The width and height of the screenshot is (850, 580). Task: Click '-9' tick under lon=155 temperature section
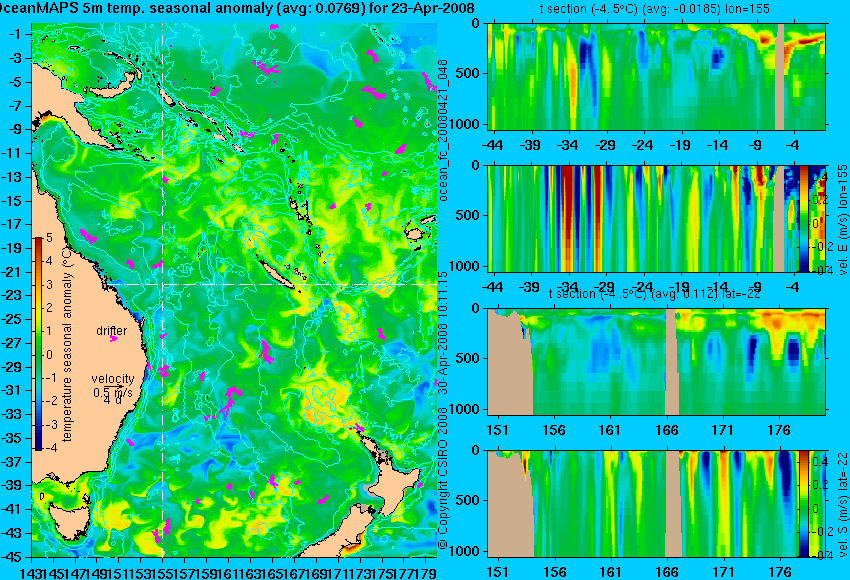point(756,145)
